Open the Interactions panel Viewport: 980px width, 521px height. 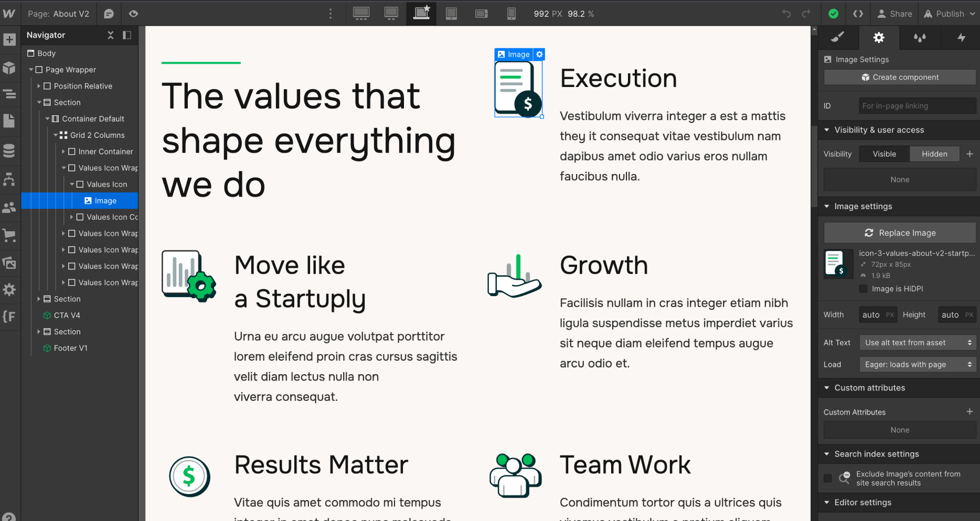[x=962, y=38]
